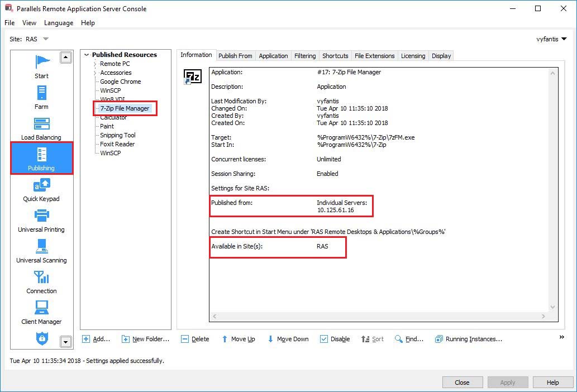Image resolution: width=577 pixels, height=392 pixels.
Task: Click the Apply button
Action: (507, 383)
